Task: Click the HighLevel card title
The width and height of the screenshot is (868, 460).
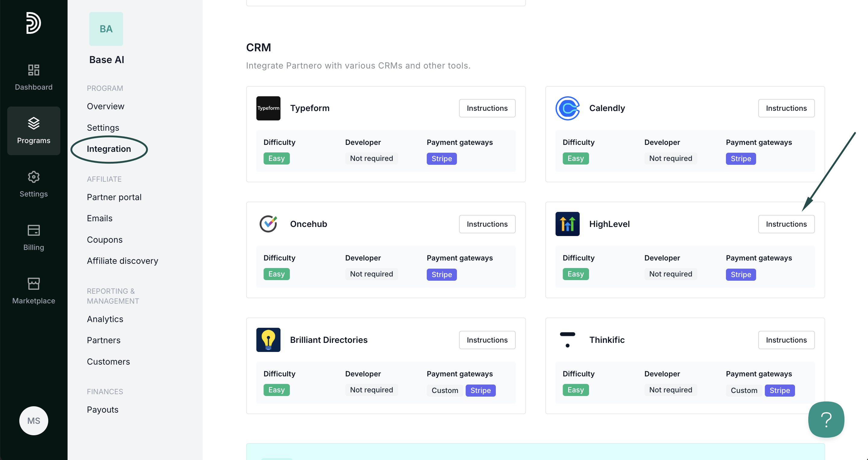Action: 609,224
